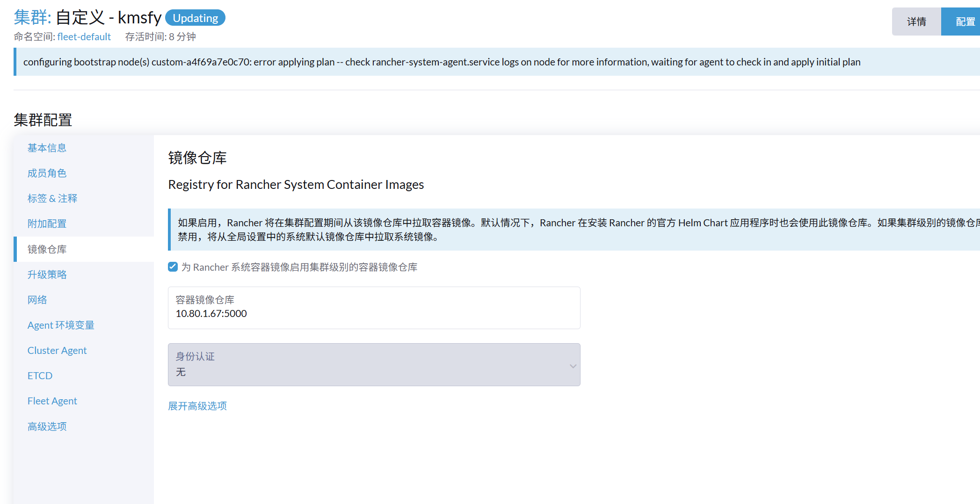Image resolution: width=980 pixels, height=504 pixels.
Task: Switch to the 成员角色 tab
Action: click(47, 173)
